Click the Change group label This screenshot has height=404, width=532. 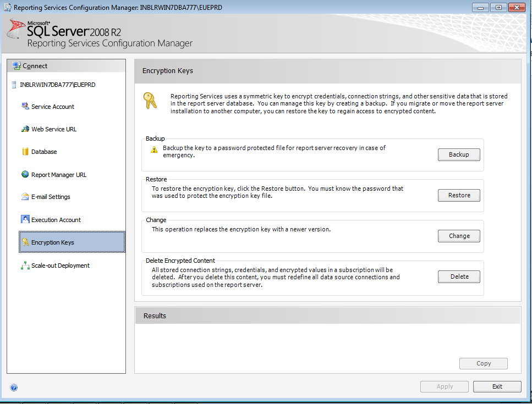point(156,220)
